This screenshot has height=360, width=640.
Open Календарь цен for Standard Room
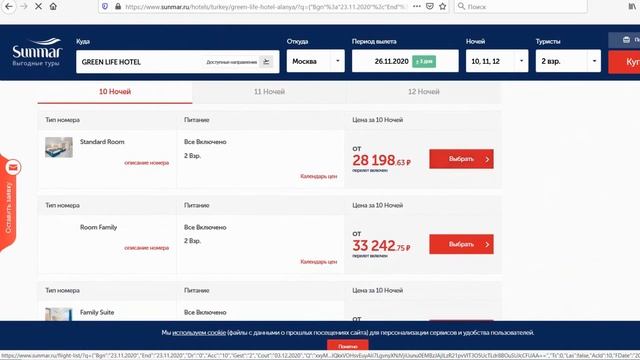[318, 176]
